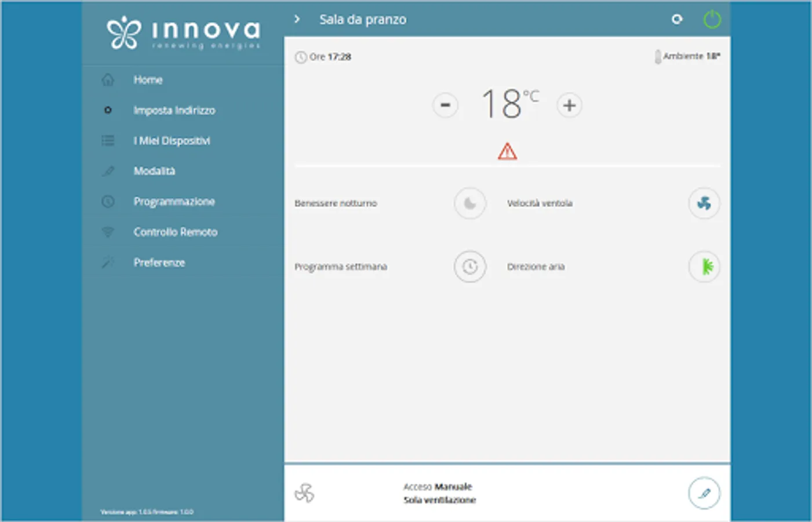
Task: Click the Controllo Remoto wifi icon
Action: (x=108, y=232)
